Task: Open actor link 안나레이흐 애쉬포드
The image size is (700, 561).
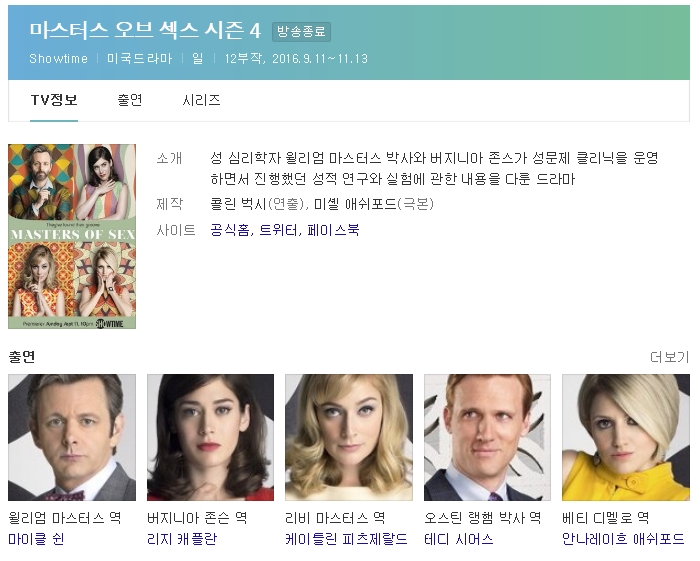Action: [623, 539]
